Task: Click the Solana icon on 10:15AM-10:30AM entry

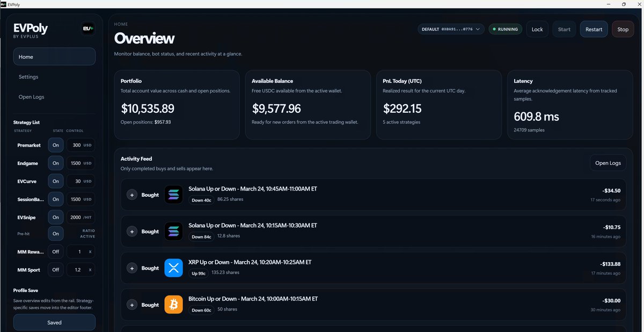Action: coord(174,232)
